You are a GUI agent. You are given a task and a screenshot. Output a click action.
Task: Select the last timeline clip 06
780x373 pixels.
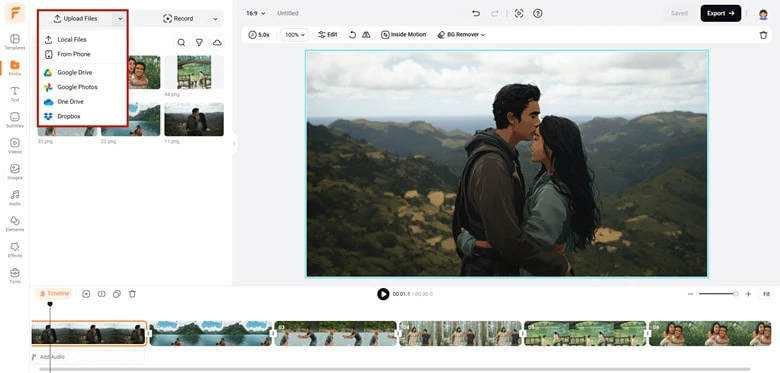click(710, 333)
